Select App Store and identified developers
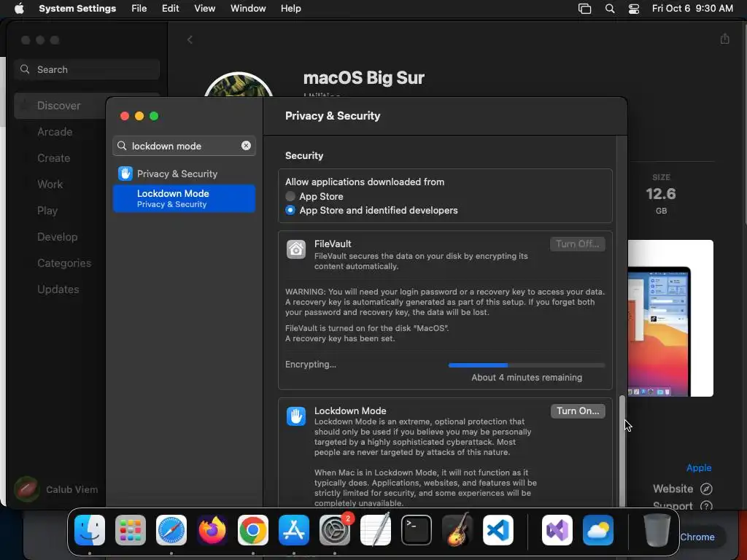The image size is (747, 560). [290, 210]
